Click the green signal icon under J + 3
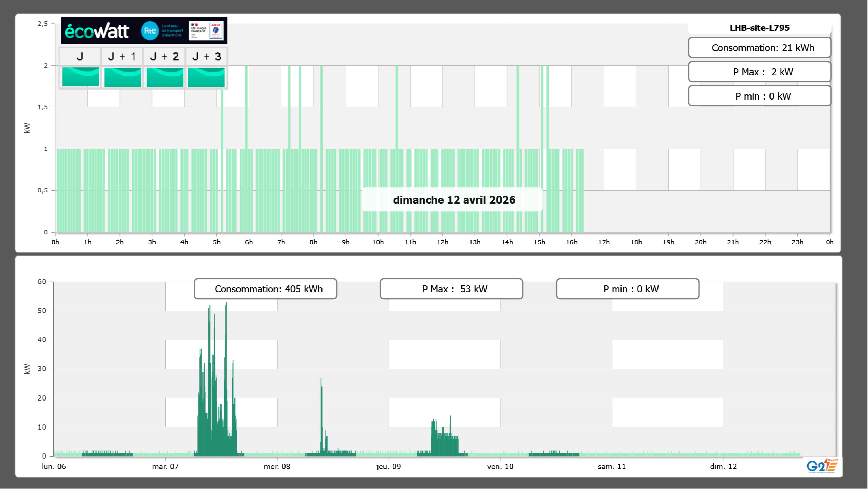The width and height of the screenshot is (868, 489). click(206, 77)
